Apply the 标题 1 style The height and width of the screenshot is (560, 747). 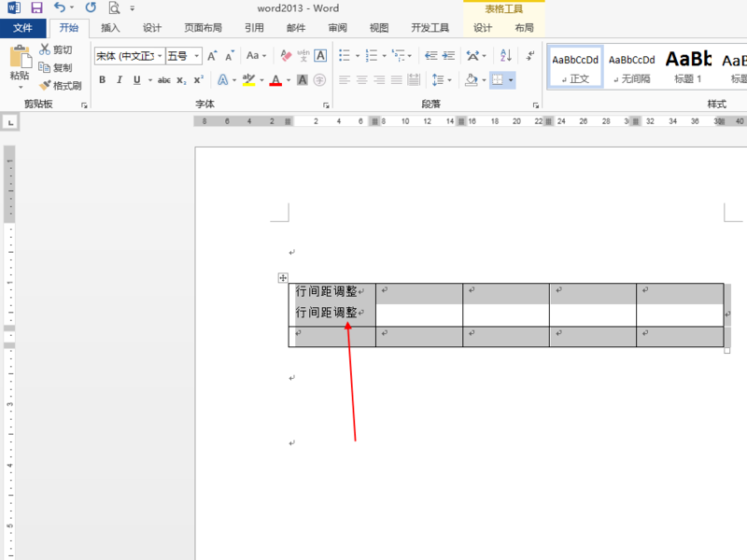coord(688,66)
